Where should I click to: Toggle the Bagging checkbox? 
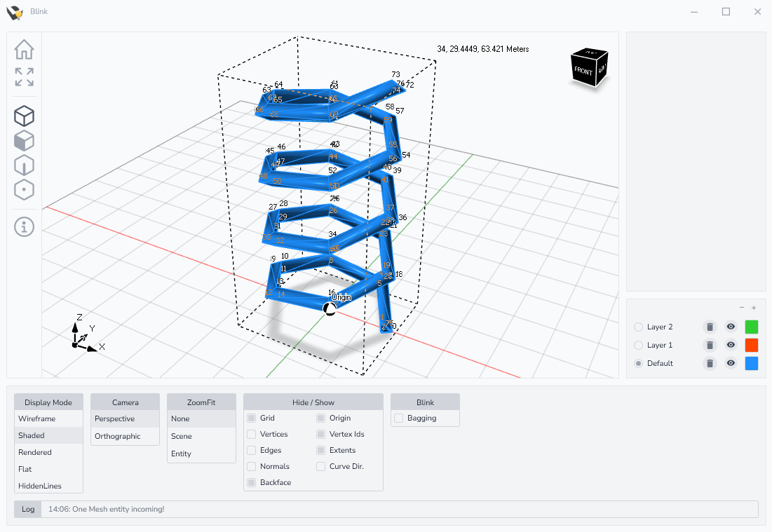(x=399, y=418)
